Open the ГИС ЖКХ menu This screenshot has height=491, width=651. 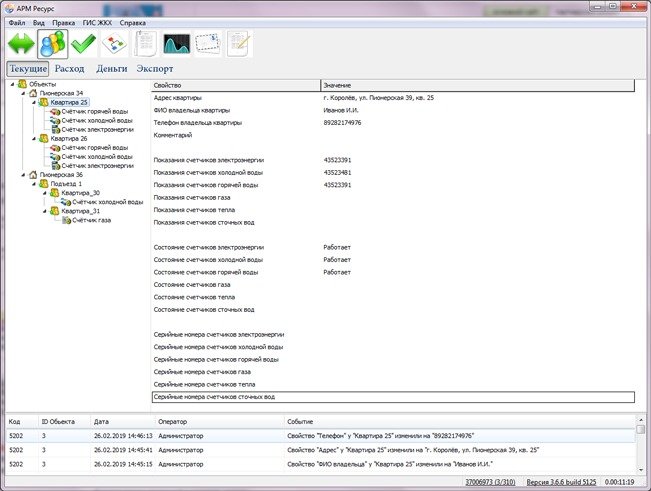pyautogui.click(x=97, y=21)
